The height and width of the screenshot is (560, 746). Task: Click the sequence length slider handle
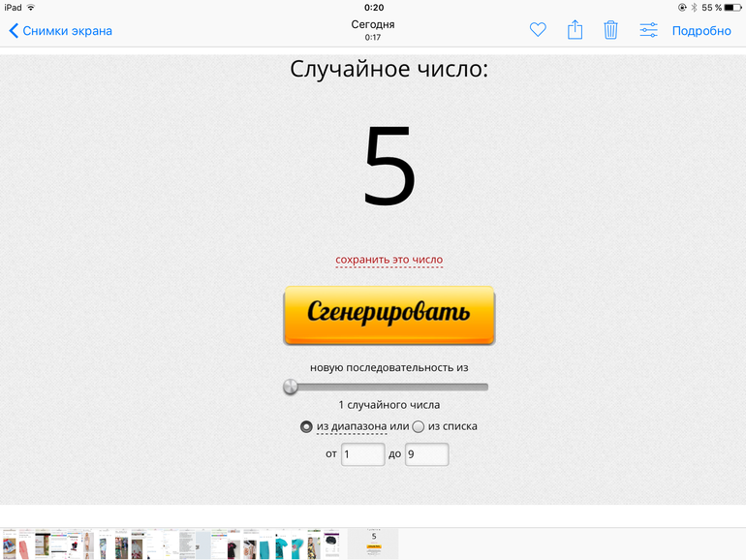tap(291, 387)
